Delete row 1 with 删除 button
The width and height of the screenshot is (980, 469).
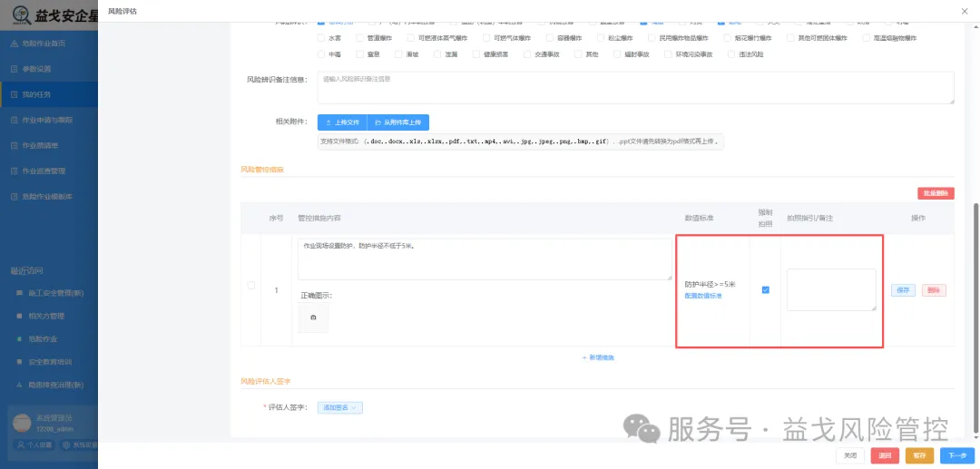pos(934,290)
